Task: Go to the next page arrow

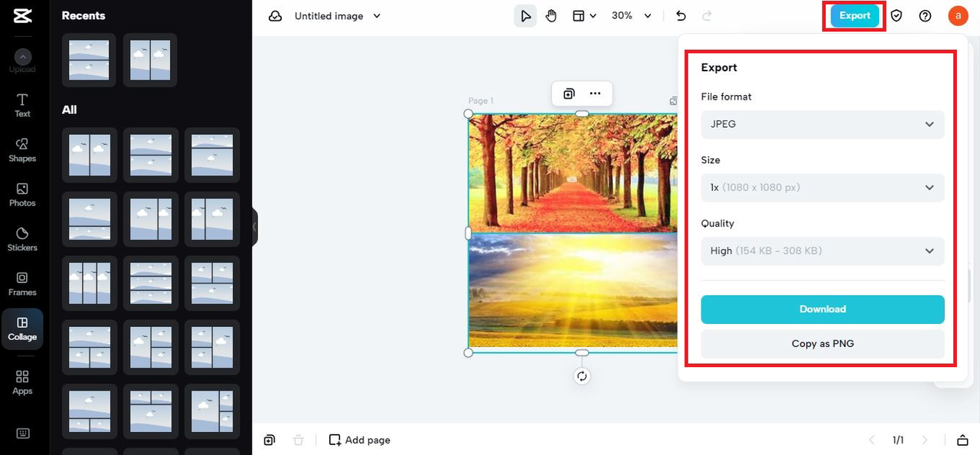Action: click(x=925, y=440)
